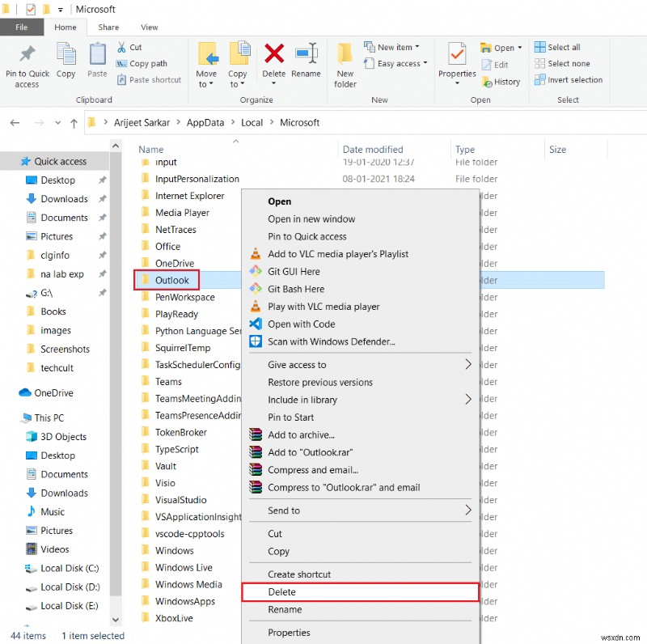Click the Paste icon on the ribbon
The width and height of the screenshot is (647, 644).
(x=96, y=57)
